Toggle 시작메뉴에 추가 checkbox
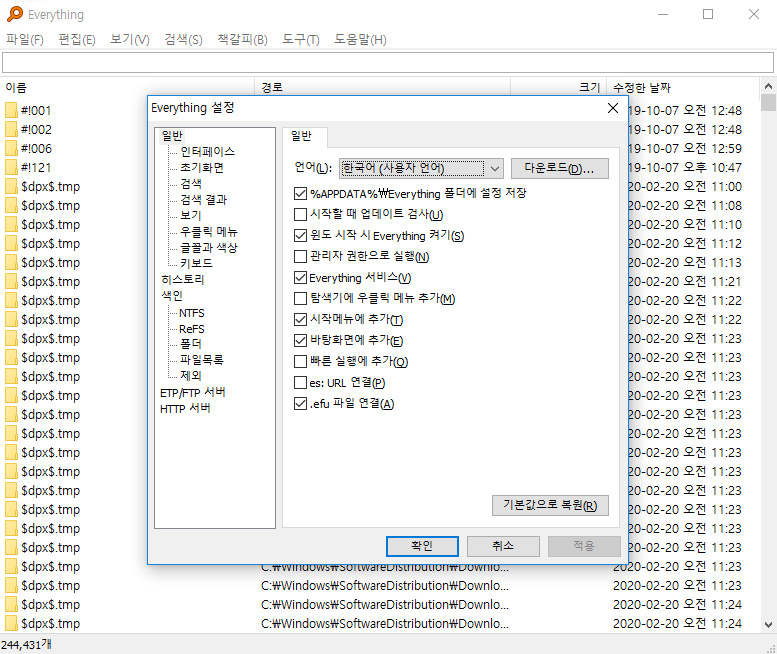Screen dimensions: 777x654 coord(300,320)
